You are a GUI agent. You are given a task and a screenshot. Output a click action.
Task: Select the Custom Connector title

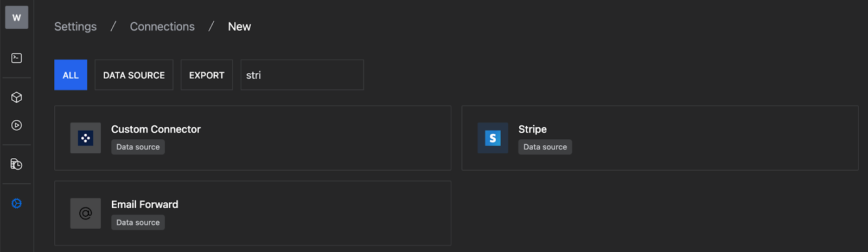[156, 129]
